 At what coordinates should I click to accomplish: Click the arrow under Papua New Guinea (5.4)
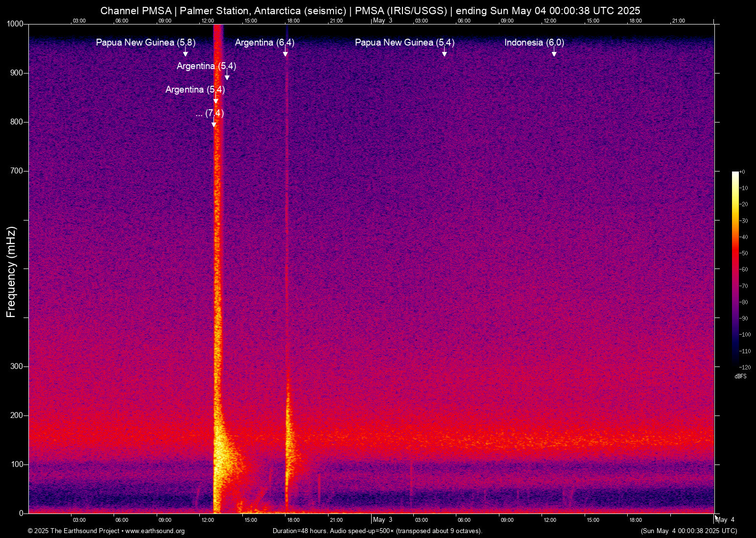click(x=444, y=53)
